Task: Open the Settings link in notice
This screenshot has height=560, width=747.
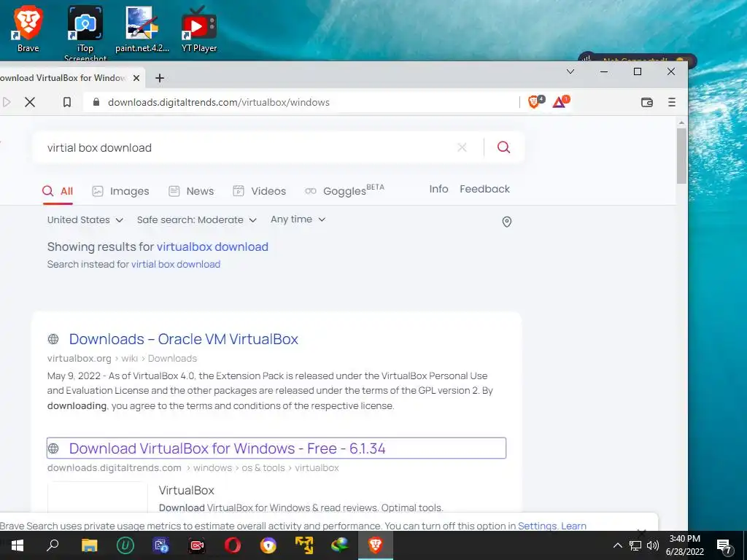Action: click(538, 526)
